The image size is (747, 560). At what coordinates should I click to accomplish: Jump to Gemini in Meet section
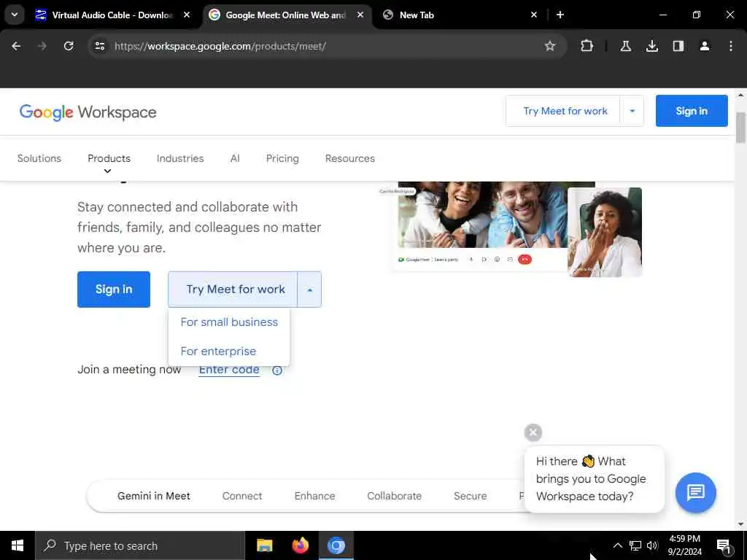tap(154, 496)
